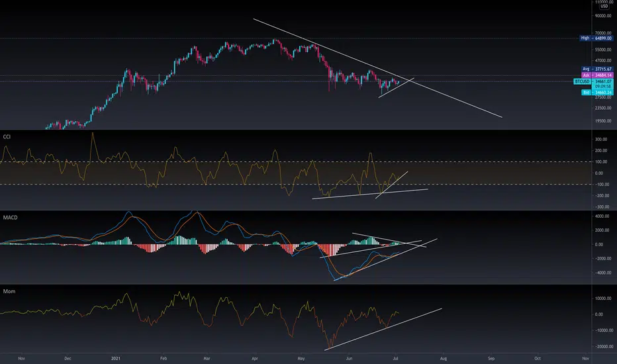Click the 90000.00 price axis value

pos(603,16)
